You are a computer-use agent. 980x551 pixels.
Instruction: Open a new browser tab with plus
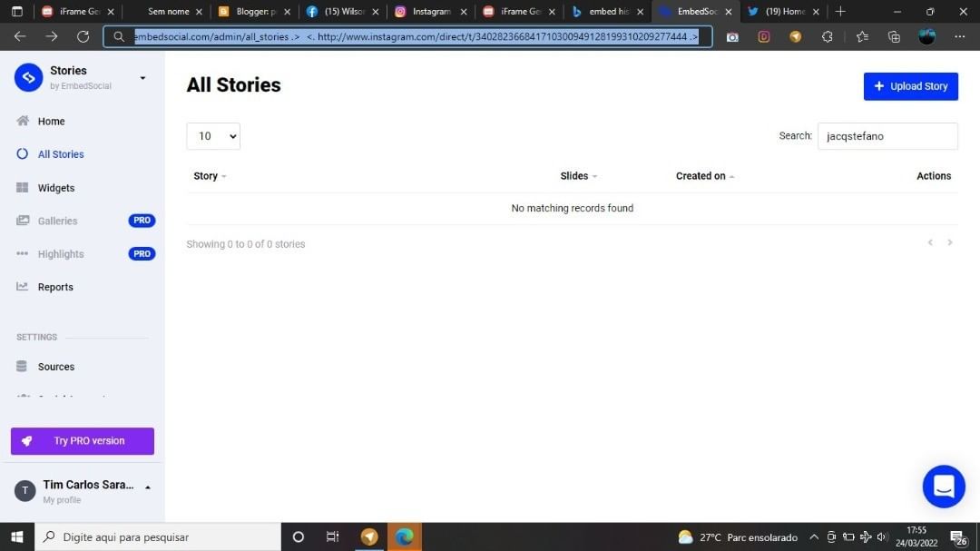[840, 11]
